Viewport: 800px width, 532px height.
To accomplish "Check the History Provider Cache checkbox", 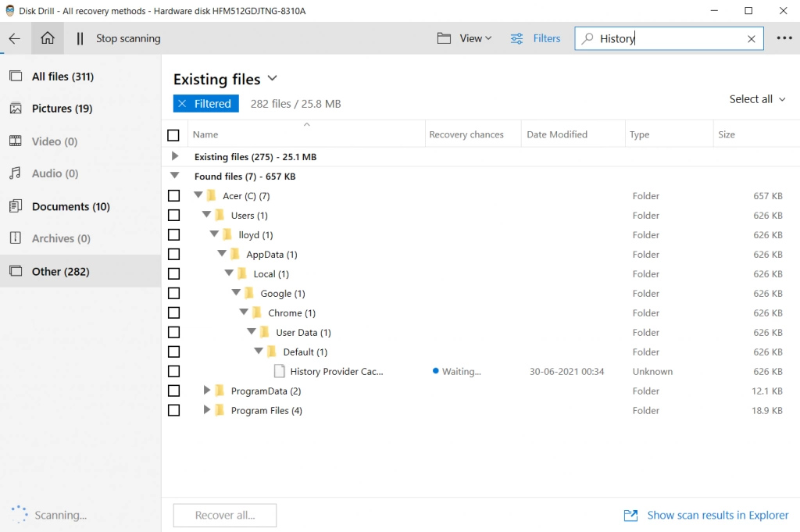I will [x=173, y=371].
